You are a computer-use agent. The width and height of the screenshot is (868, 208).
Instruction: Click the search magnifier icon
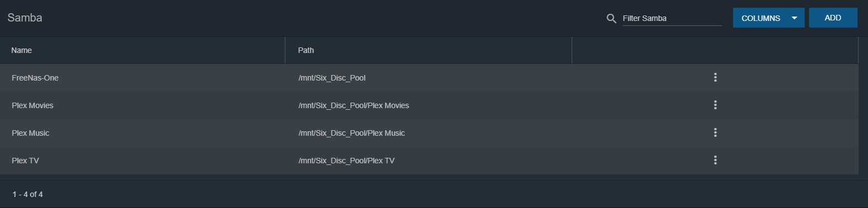[611, 18]
